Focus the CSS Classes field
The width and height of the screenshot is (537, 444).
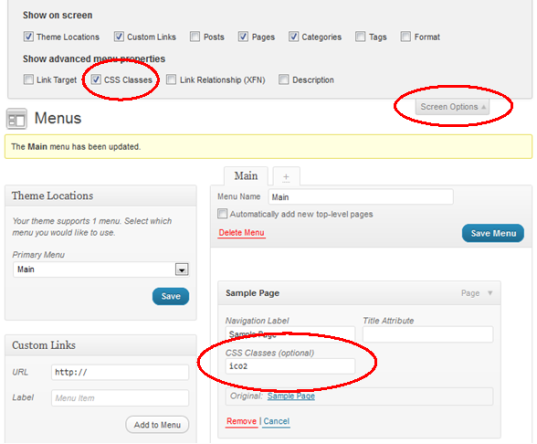290,366
